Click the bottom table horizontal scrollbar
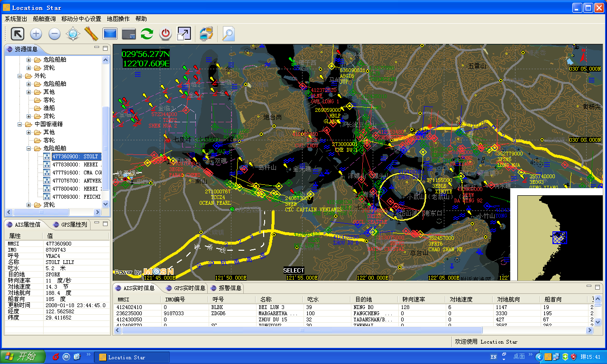607x364 pixels. pyautogui.click(x=302, y=330)
